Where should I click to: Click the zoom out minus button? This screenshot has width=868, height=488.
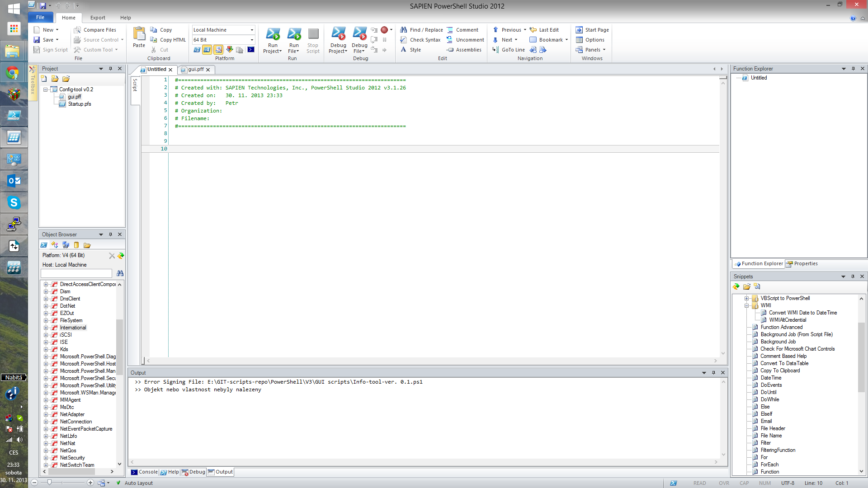(34, 483)
